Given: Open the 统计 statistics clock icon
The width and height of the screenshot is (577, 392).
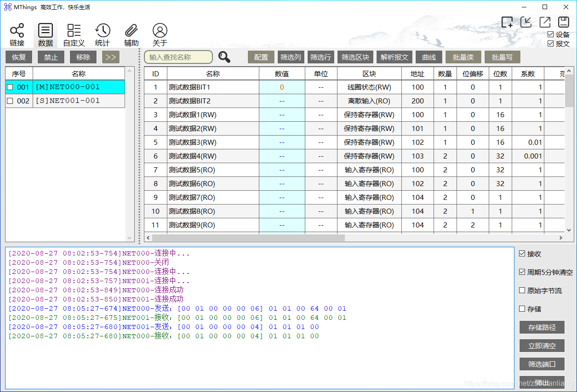Looking at the screenshot, I should click(103, 31).
